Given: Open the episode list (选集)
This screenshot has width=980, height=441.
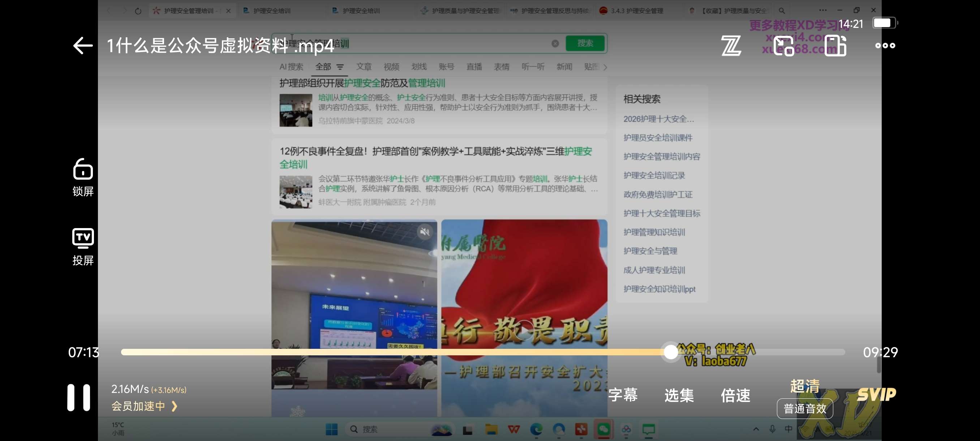Looking at the screenshot, I should [679, 395].
